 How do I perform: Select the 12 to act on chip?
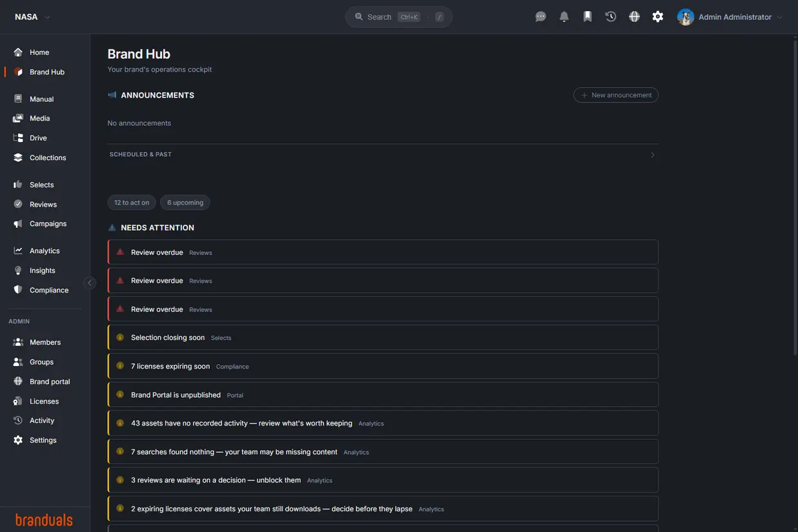[x=132, y=203]
